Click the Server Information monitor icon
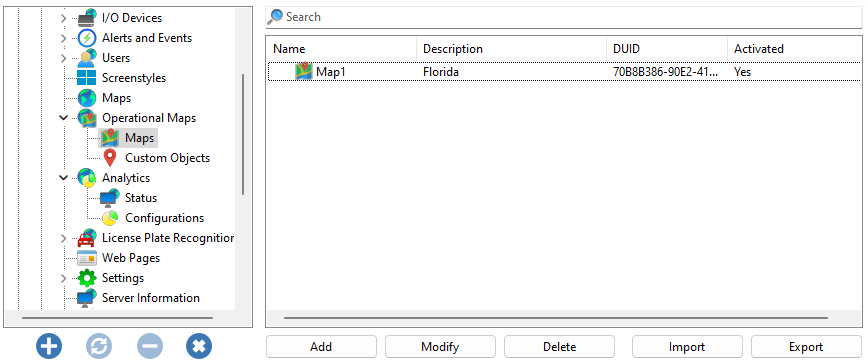This screenshot has width=868, height=363. [87, 298]
